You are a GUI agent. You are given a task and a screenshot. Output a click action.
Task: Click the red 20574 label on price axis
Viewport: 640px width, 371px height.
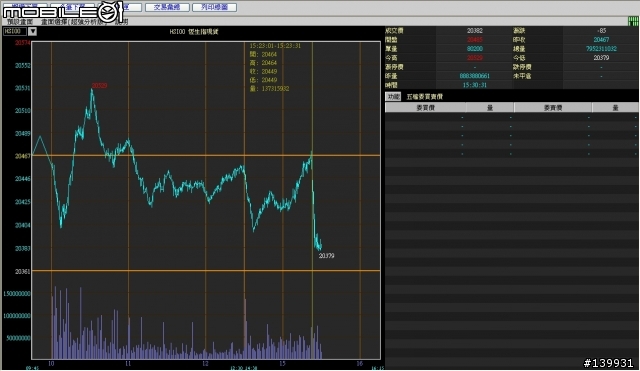(23, 43)
